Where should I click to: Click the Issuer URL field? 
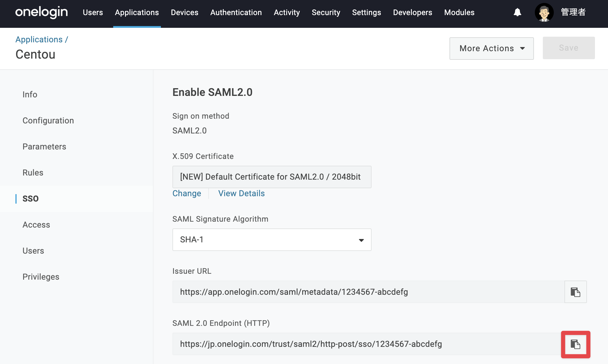tap(368, 292)
